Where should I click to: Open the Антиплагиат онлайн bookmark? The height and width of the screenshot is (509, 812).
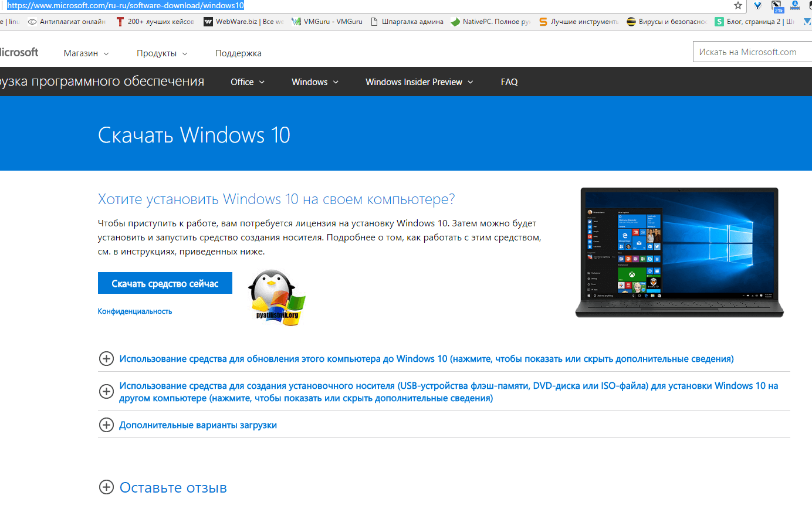click(67, 22)
